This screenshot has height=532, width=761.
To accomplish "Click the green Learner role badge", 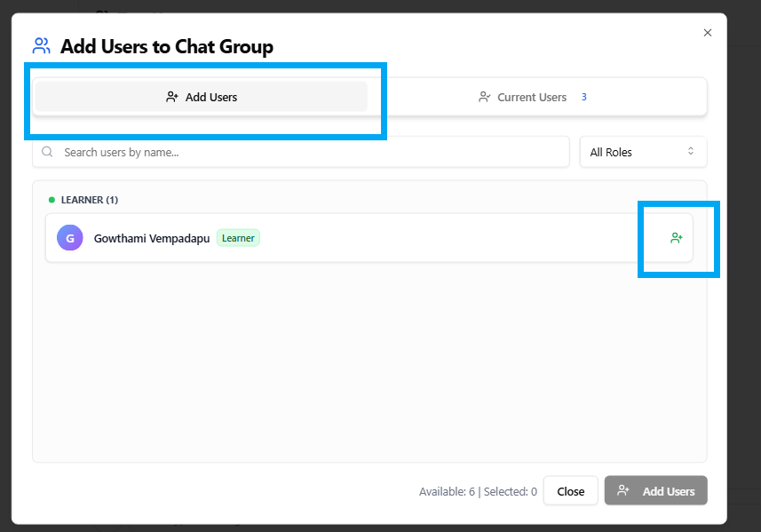I will pyautogui.click(x=238, y=238).
